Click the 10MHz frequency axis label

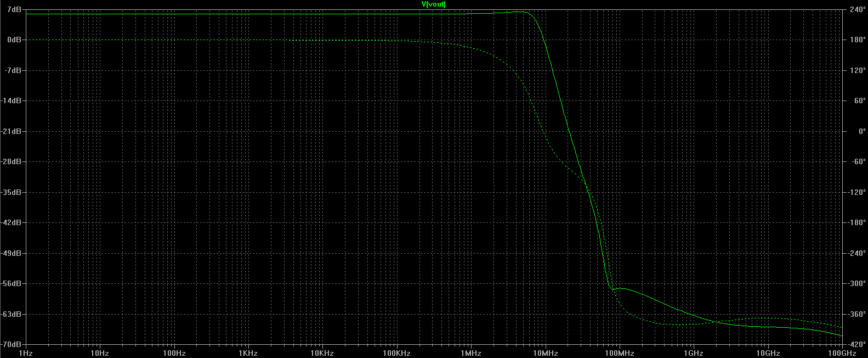[x=544, y=353]
